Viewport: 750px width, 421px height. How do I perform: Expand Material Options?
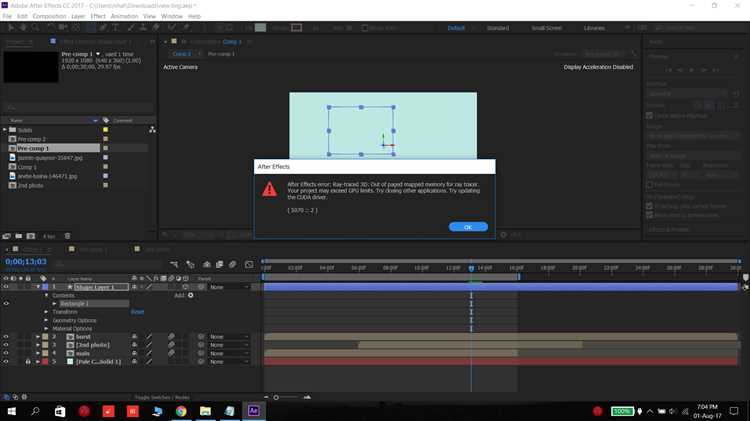pyautogui.click(x=46, y=329)
